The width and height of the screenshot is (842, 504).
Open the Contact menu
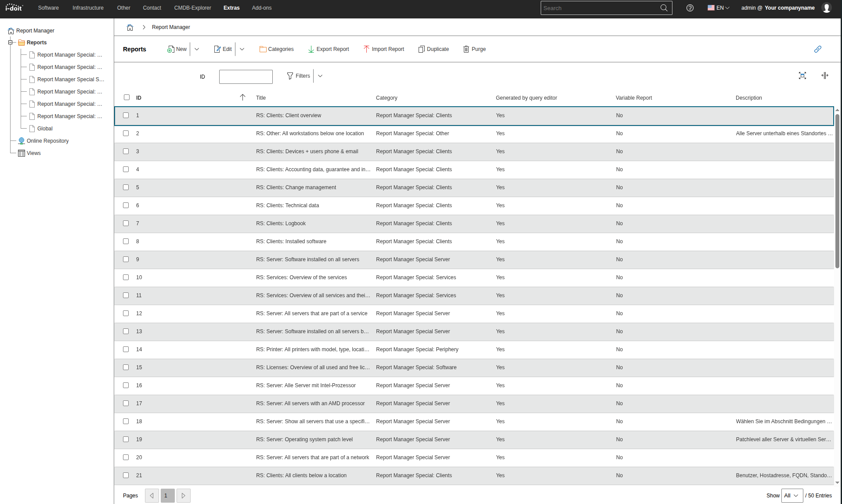tap(152, 8)
